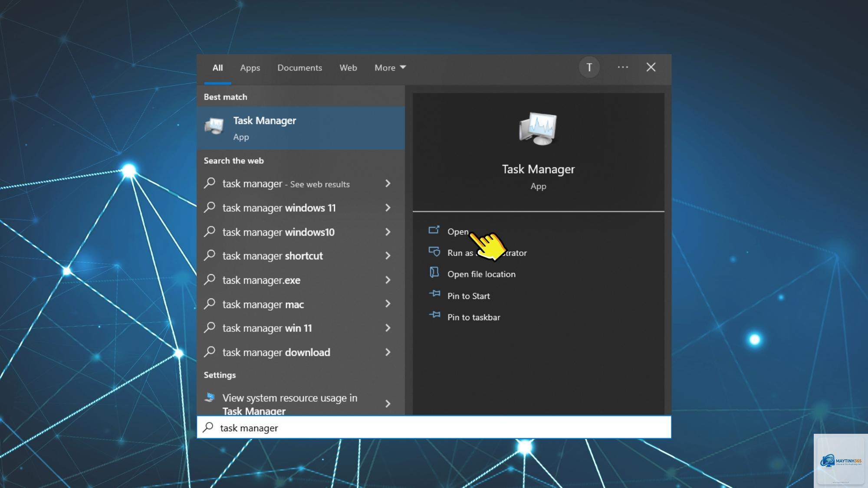Click the search icon beside 'task manager shortcut'
This screenshot has height=488, width=868.
click(210, 255)
